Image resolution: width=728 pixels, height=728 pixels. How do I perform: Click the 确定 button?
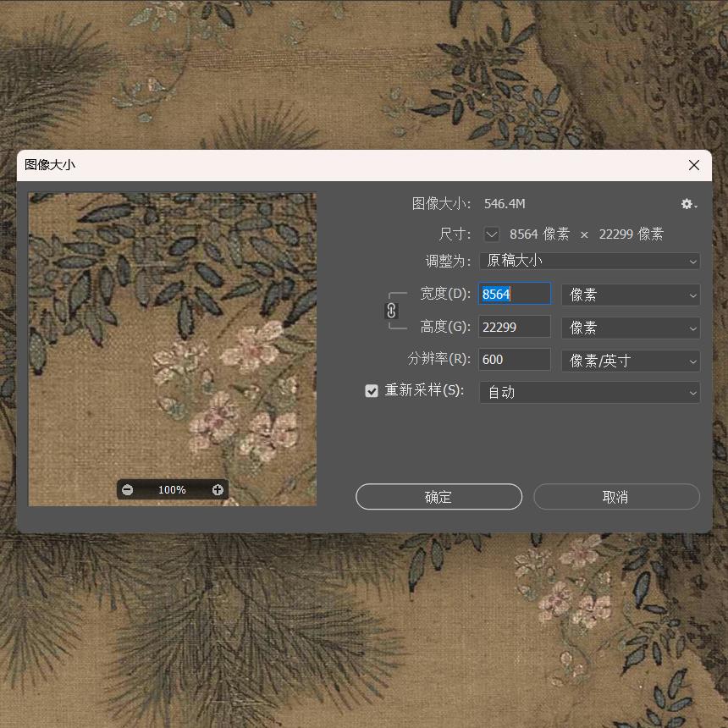coord(438,497)
